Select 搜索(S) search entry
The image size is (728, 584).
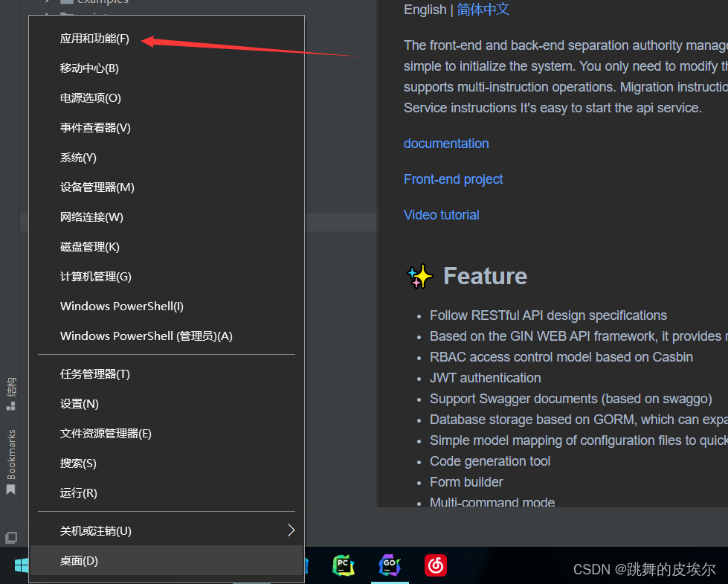(x=167, y=463)
